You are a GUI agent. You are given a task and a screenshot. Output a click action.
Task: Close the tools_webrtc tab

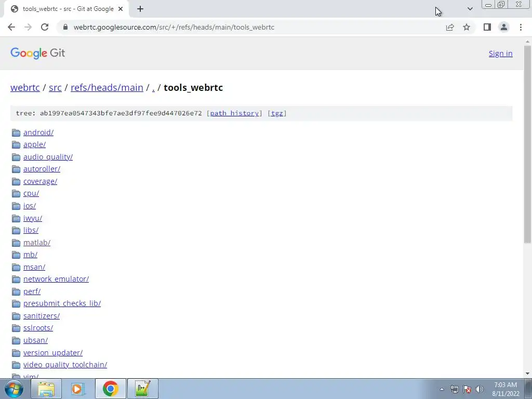pyautogui.click(x=121, y=9)
